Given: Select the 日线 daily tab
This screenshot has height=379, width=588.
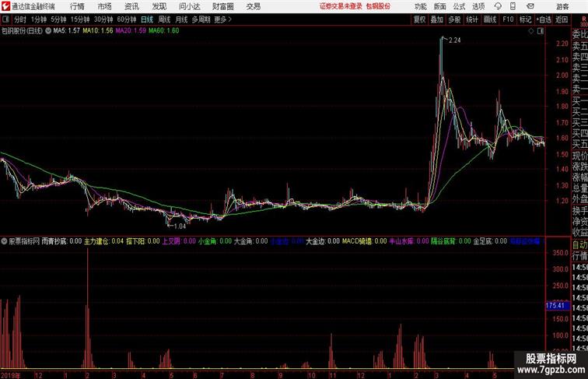Looking at the screenshot, I should click(147, 19).
